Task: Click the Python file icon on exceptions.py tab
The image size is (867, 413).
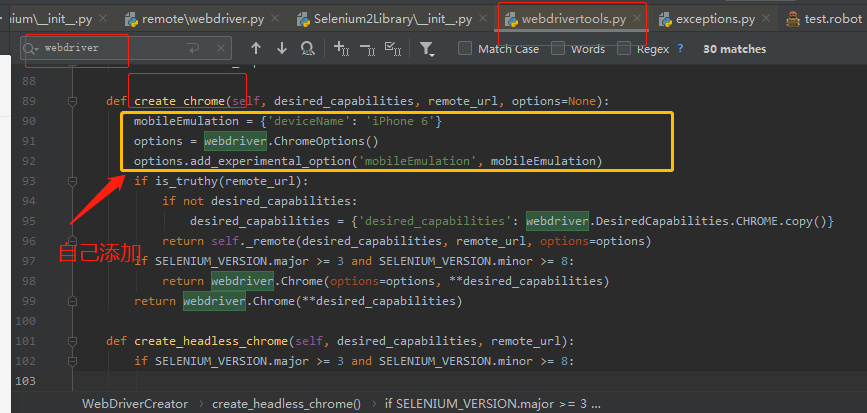Action: tap(666, 19)
